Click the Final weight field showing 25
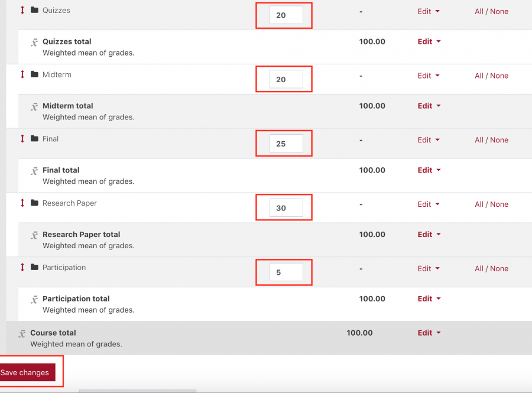 click(x=286, y=144)
